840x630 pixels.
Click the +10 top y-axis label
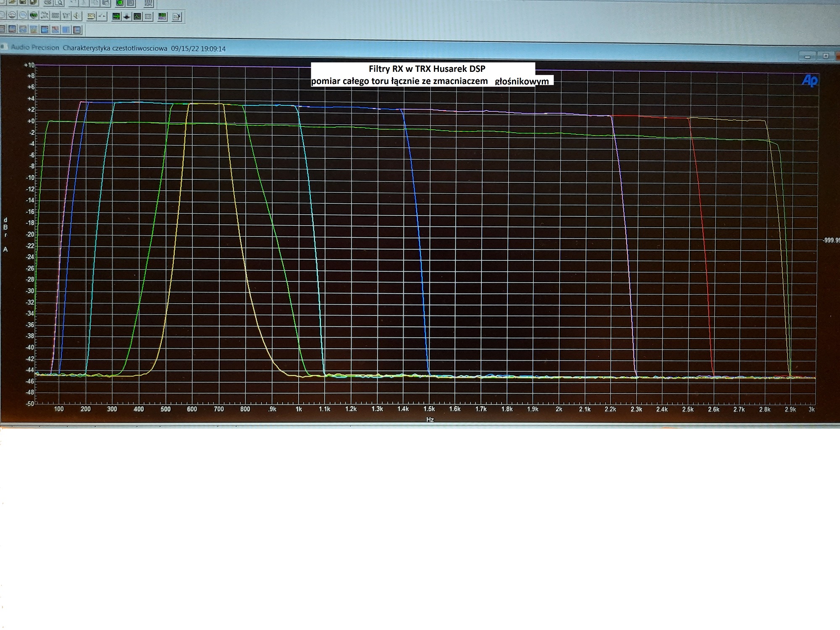(29, 65)
